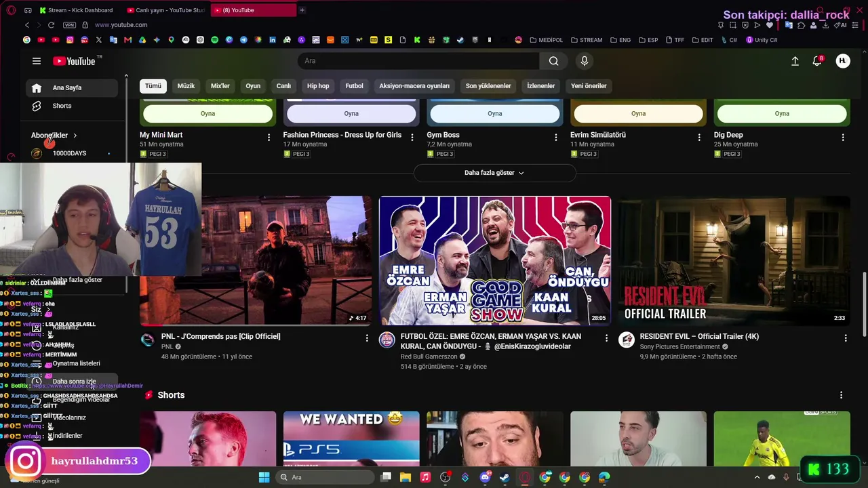Open the Good Game Show video thumbnail
The image size is (868, 488).
(x=495, y=261)
